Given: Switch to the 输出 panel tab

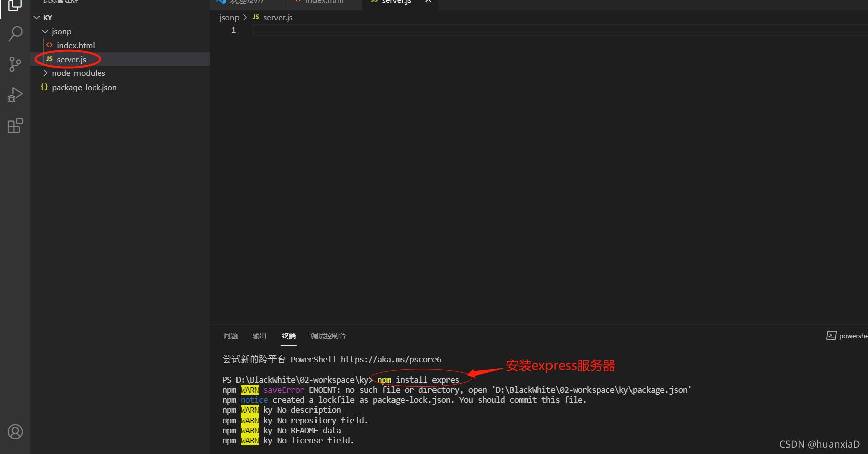Looking at the screenshot, I should [259, 336].
